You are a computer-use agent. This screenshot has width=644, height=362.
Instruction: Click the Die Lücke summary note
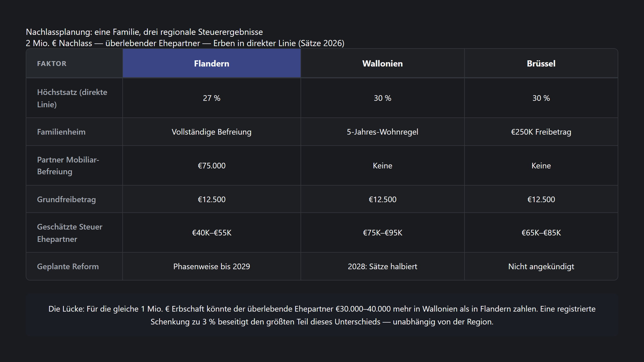tap(322, 315)
